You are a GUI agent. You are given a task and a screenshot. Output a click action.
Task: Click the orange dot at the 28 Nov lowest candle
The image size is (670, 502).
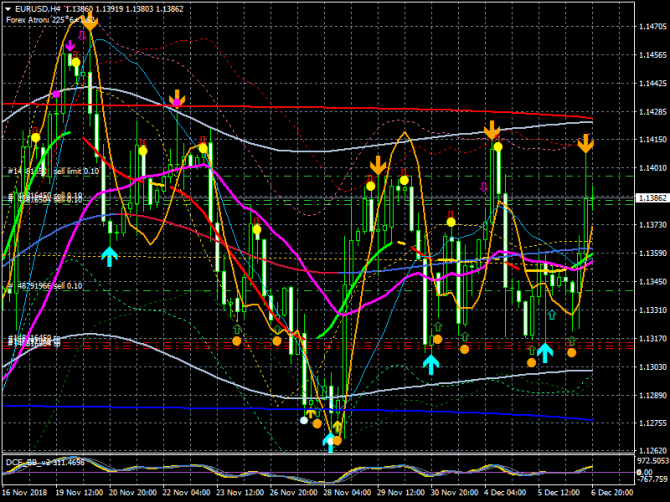337,440
